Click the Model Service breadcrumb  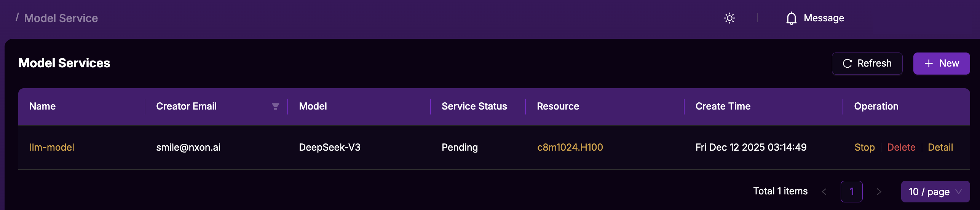(61, 18)
